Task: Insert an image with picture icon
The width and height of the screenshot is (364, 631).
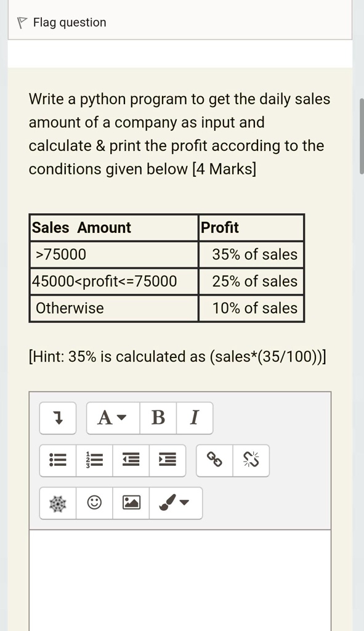Action: coord(131,503)
